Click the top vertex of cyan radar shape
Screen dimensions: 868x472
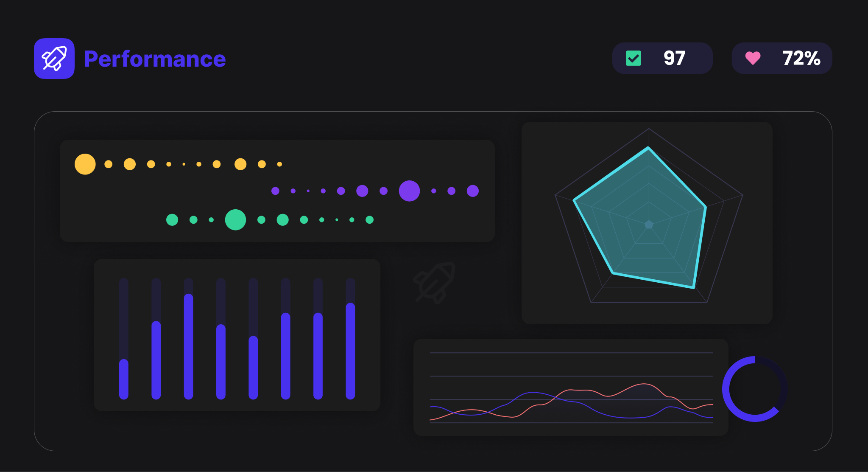point(648,148)
